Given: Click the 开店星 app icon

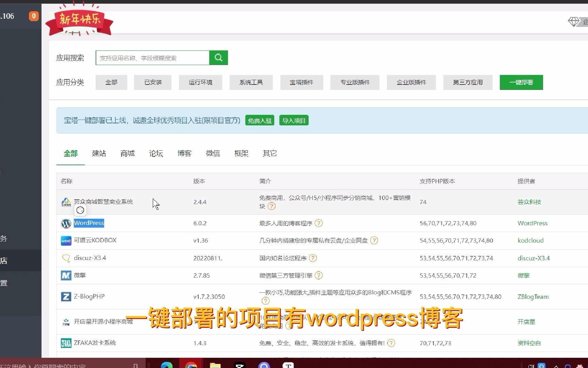Looking at the screenshot, I should 66,322.
